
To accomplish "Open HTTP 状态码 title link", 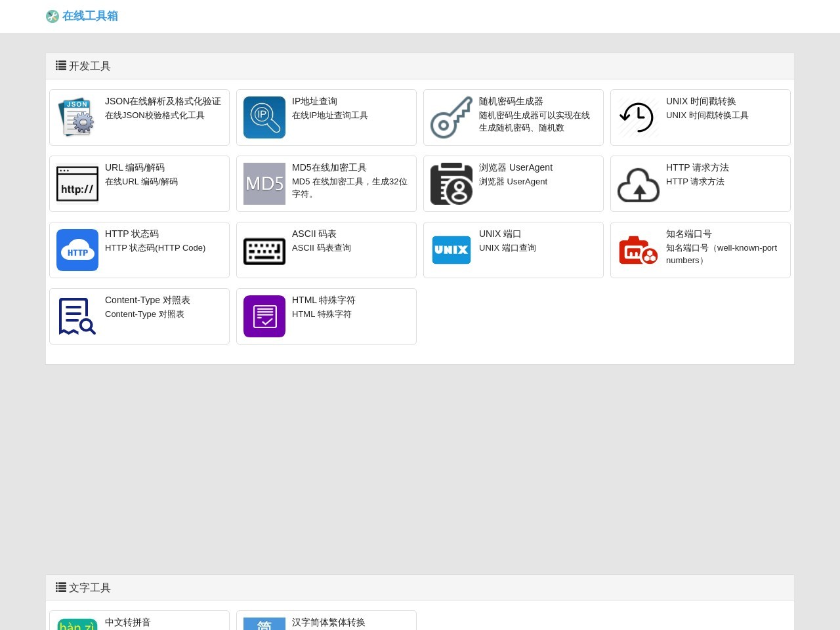I will pyautogui.click(x=132, y=234).
